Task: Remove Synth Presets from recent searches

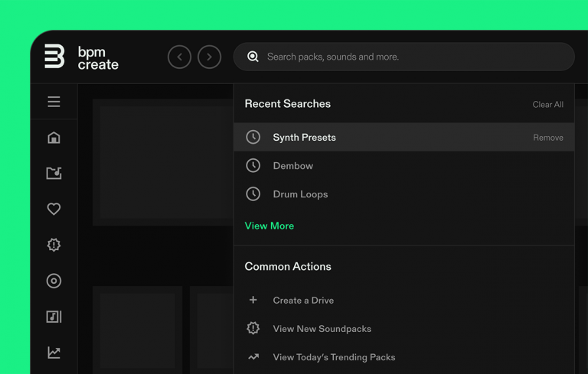Action: [x=547, y=138]
